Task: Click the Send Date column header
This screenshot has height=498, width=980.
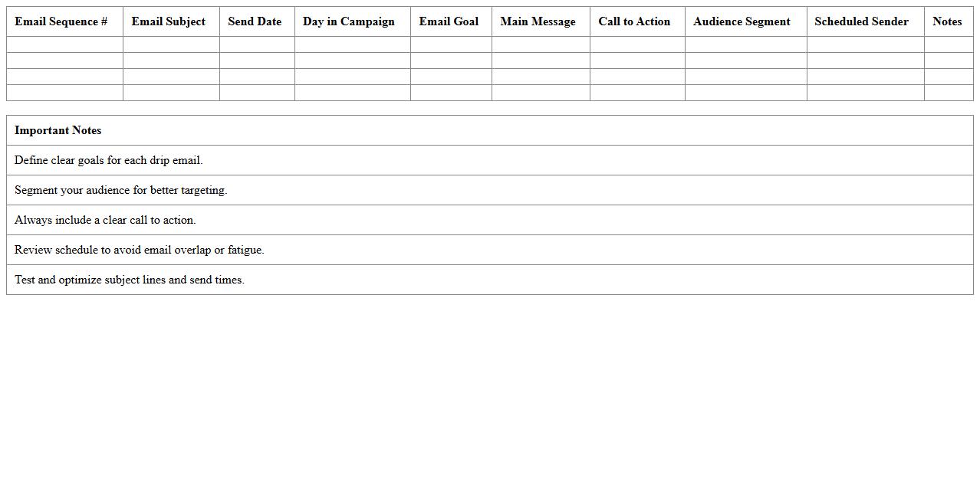Action: tap(255, 21)
